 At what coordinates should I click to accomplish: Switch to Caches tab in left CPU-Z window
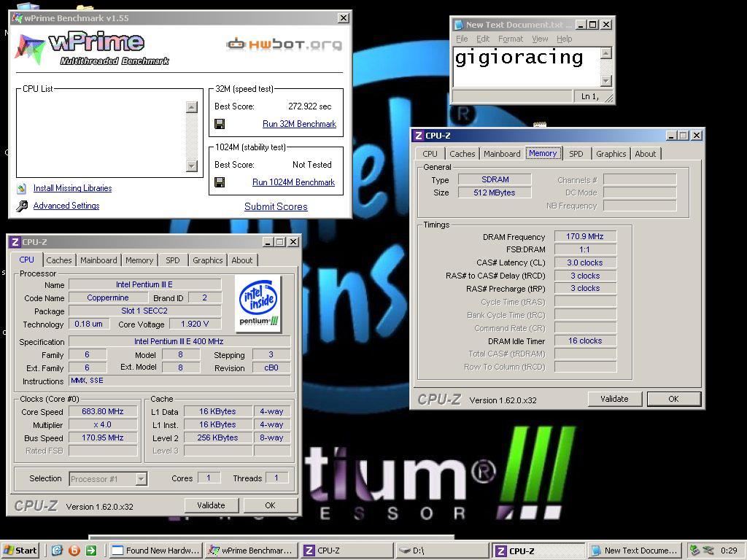point(59,260)
